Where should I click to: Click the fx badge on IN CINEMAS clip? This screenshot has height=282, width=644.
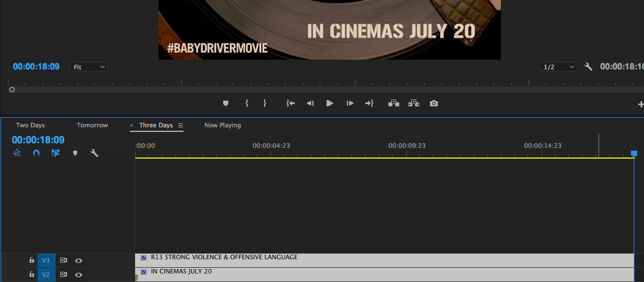144,272
